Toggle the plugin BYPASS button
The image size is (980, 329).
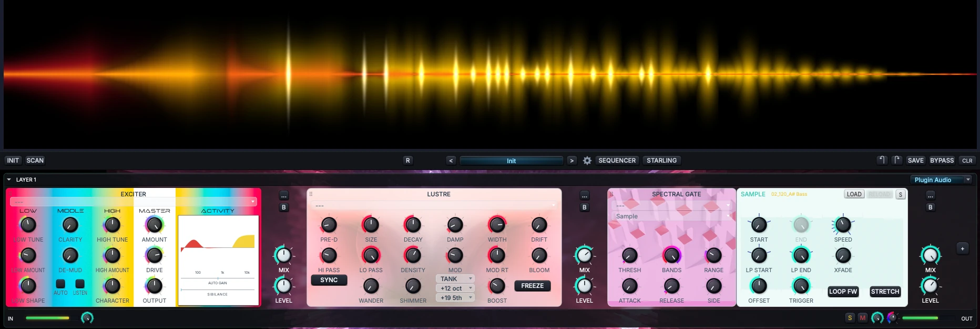(x=942, y=161)
